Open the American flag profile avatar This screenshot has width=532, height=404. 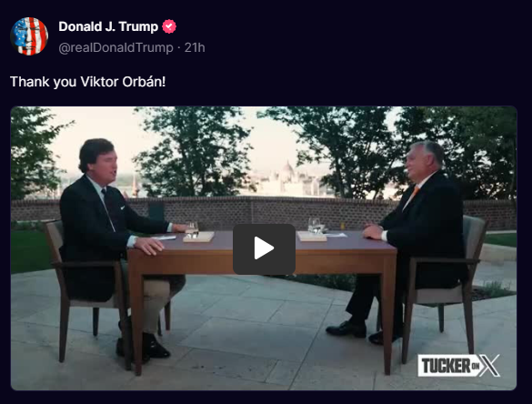click(29, 36)
